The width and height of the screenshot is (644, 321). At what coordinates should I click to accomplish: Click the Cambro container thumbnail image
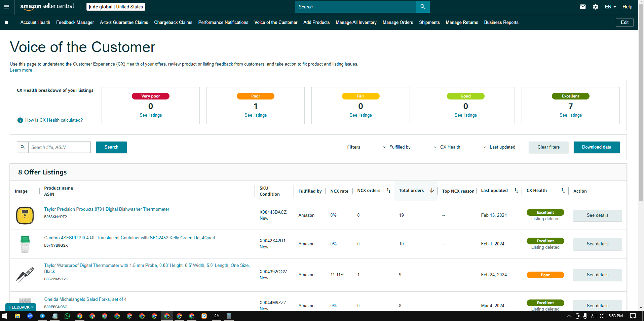[x=25, y=244]
